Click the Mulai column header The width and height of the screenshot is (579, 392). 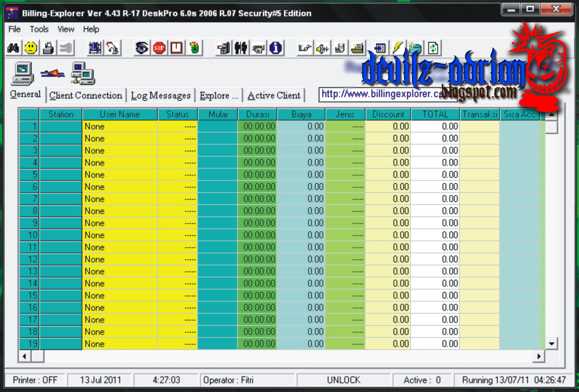pyautogui.click(x=218, y=114)
